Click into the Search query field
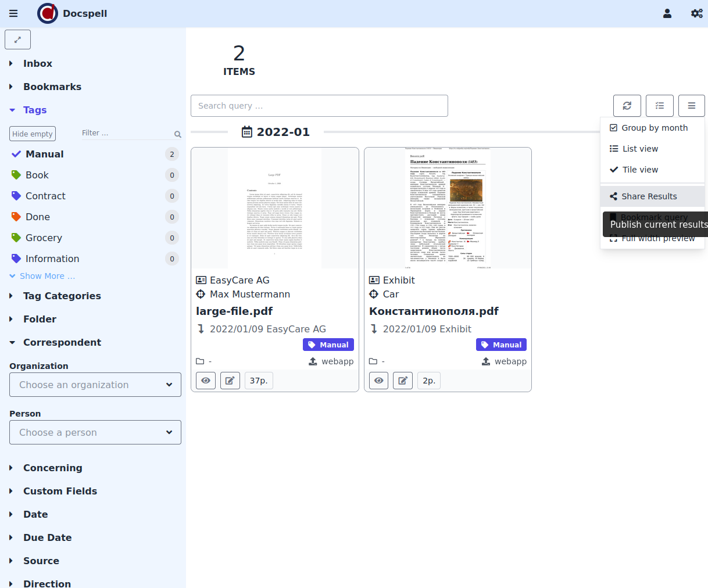Viewport: 708px width, 588px height. coord(319,106)
